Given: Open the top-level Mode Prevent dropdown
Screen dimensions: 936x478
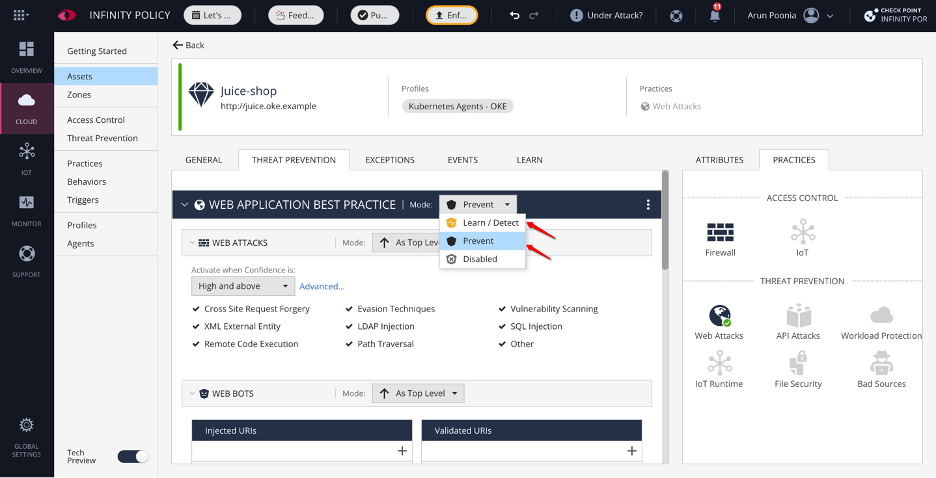Looking at the screenshot, I should pyautogui.click(x=478, y=205).
